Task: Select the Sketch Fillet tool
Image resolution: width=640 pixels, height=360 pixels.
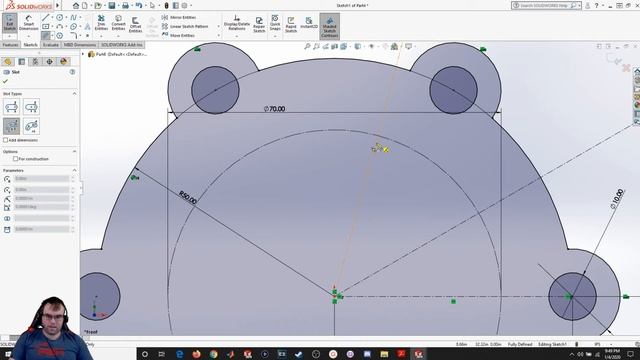Action: [x=73, y=36]
